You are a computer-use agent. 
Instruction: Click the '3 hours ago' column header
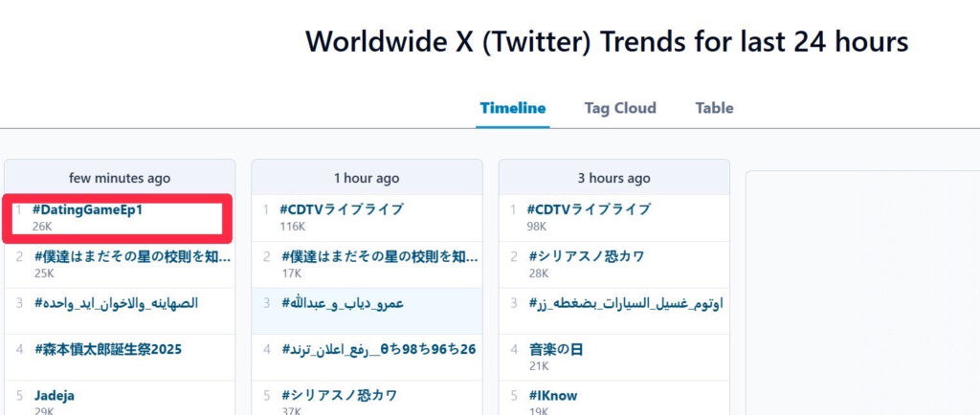pyautogui.click(x=613, y=178)
